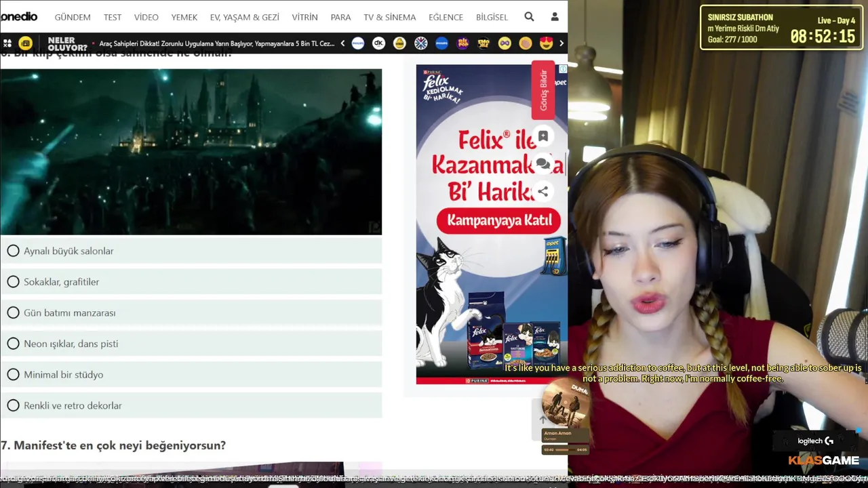Go to the YEMEK section
The width and height of the screenshot is (868, 488).
click(184, 18)
